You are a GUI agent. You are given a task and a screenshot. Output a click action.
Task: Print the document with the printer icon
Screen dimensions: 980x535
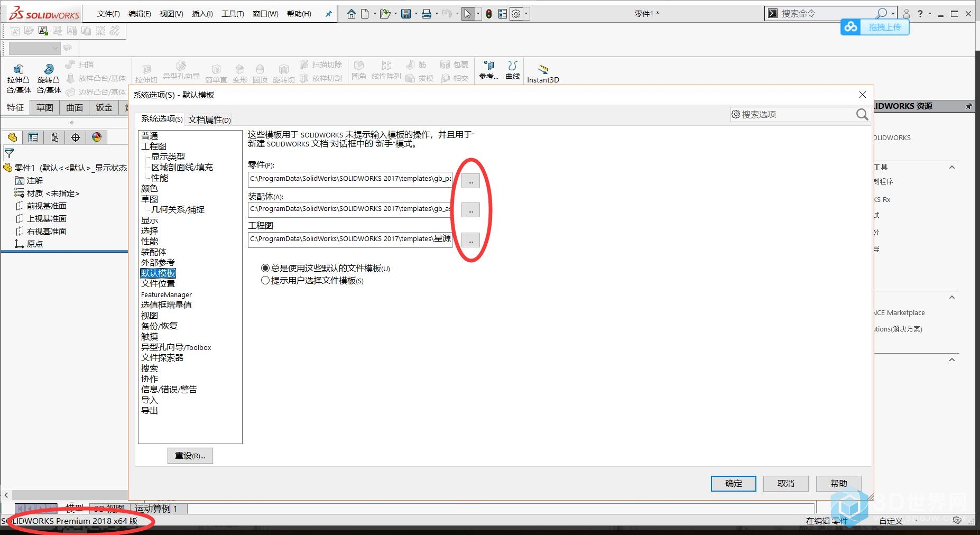tap(427, 14)
